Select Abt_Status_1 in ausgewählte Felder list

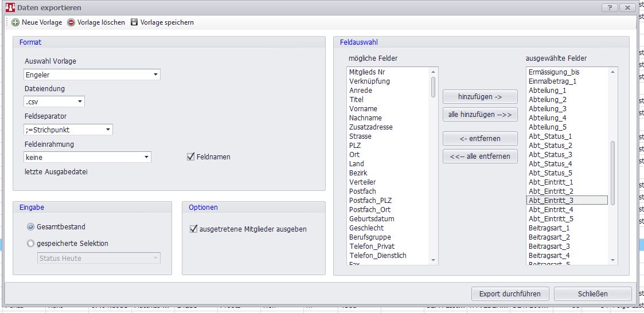[x=550, y=136]
